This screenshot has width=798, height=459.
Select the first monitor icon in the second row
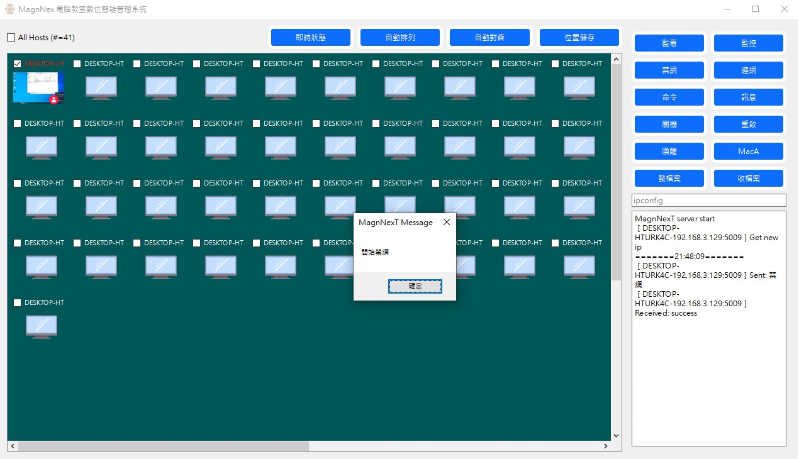[x=41, y=147]
